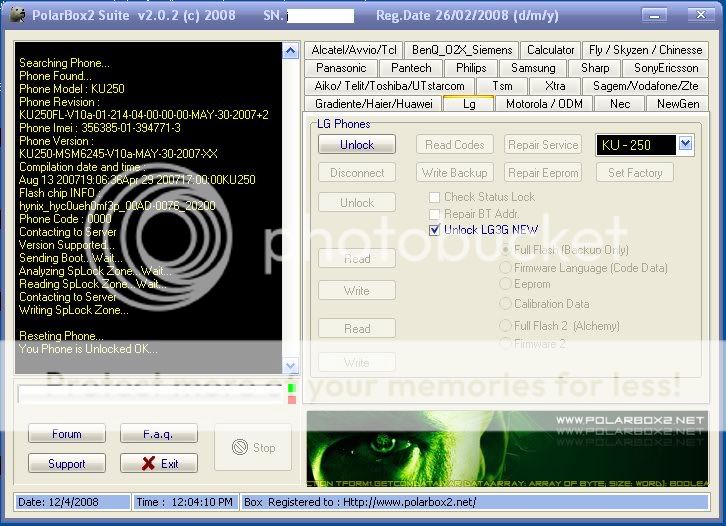Open the Sharp tab
Screen dimensions: 726x526
coord(595,68)
